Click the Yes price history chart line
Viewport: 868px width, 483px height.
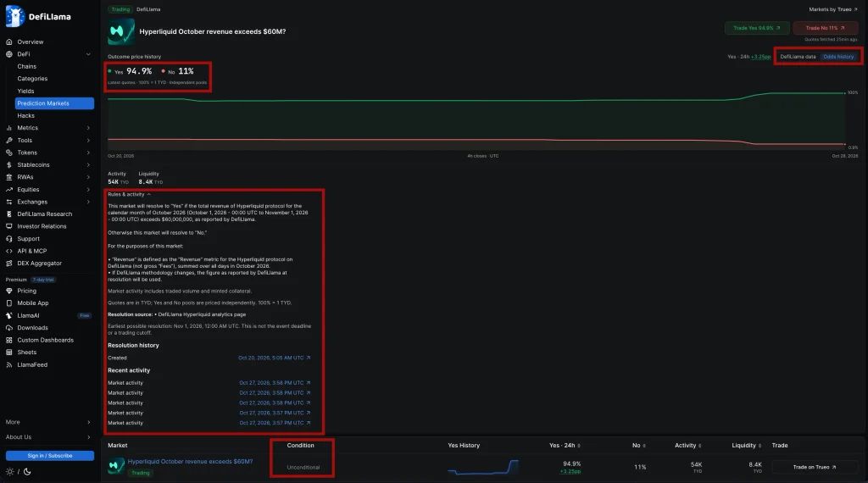476,100
